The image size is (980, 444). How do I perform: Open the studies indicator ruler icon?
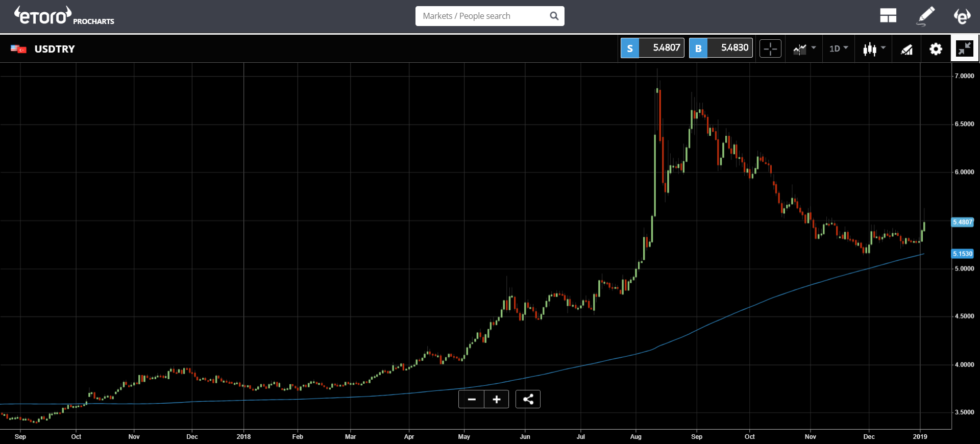click(x=906, y=48)
